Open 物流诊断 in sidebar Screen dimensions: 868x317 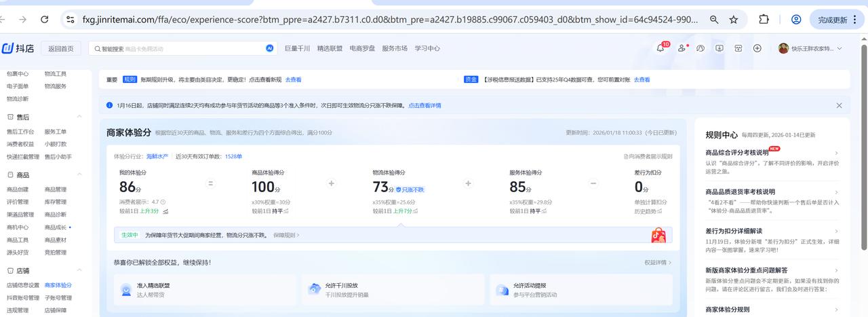coord(18,98)
